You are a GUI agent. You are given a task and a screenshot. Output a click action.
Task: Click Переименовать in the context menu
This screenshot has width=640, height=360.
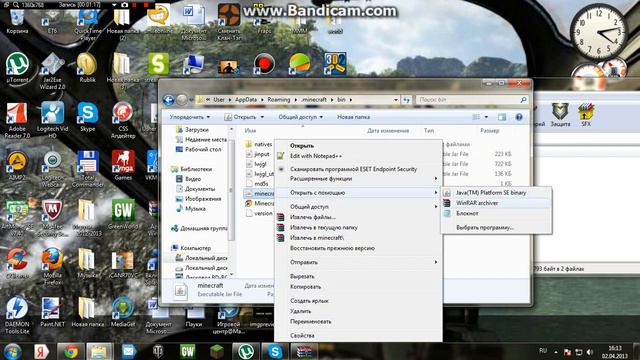[x=358, y=322]
